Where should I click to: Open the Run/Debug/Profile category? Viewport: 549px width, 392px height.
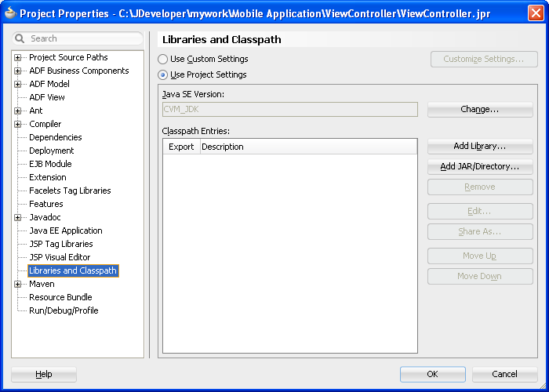[64, 310]
